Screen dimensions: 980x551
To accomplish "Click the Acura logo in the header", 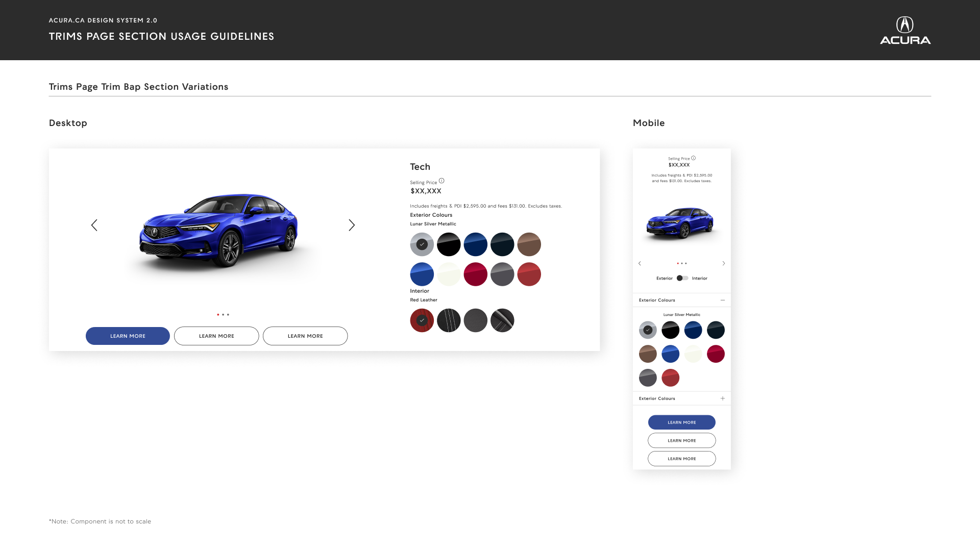I will pos(905,30).
